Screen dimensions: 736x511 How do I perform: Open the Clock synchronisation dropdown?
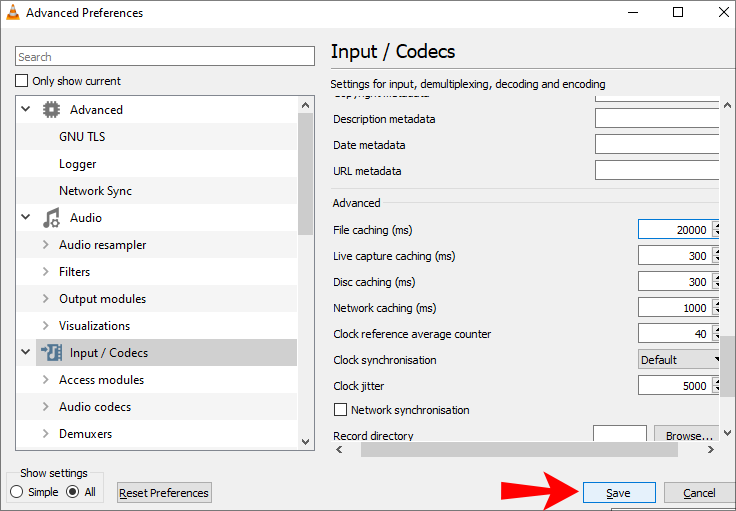point(680,360)
